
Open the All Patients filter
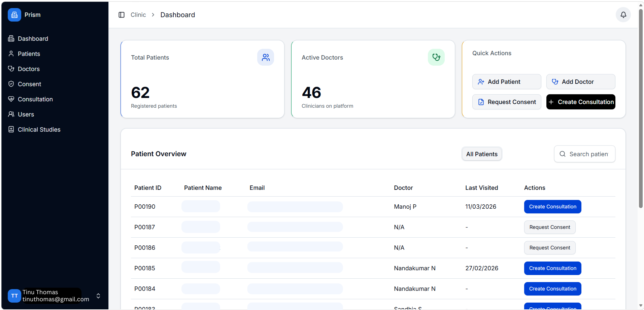coord(481,154)
